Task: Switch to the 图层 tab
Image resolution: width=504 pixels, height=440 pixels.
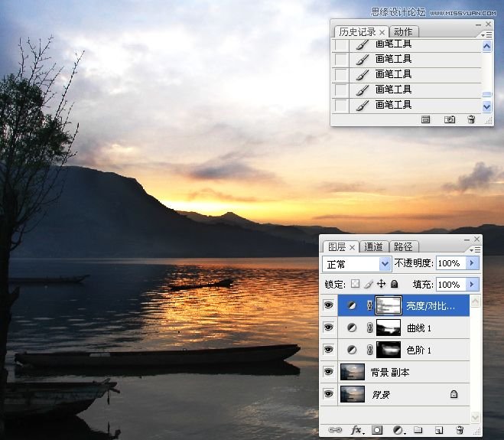Action: [x=337, y=246]
